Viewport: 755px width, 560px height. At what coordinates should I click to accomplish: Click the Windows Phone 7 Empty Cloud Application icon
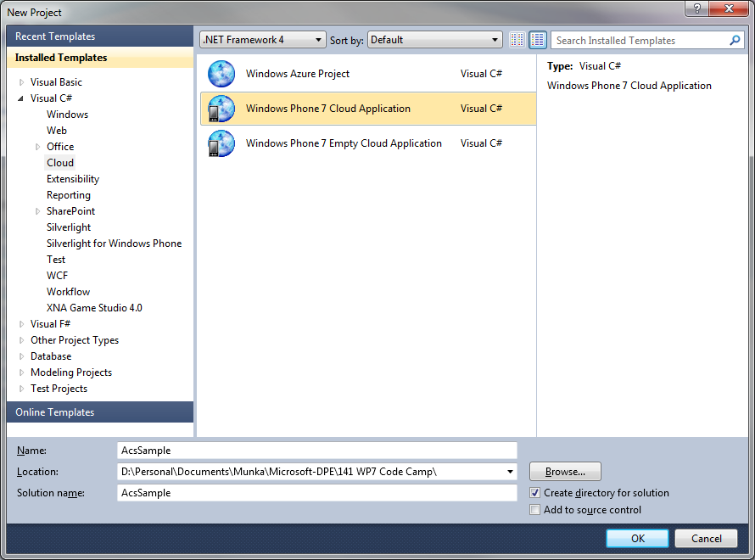tap(221, 143)
